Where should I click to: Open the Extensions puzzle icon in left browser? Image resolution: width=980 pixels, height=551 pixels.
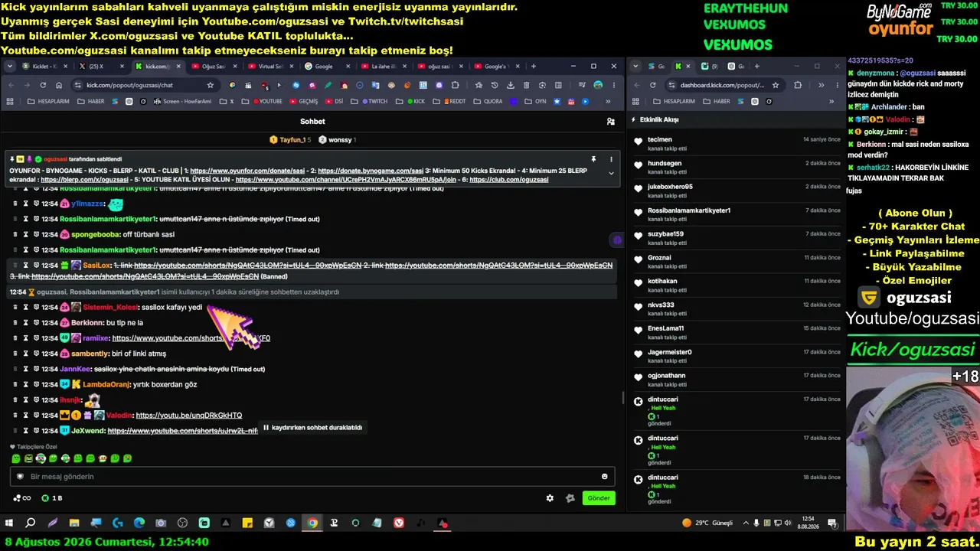(x=456, y=85)
